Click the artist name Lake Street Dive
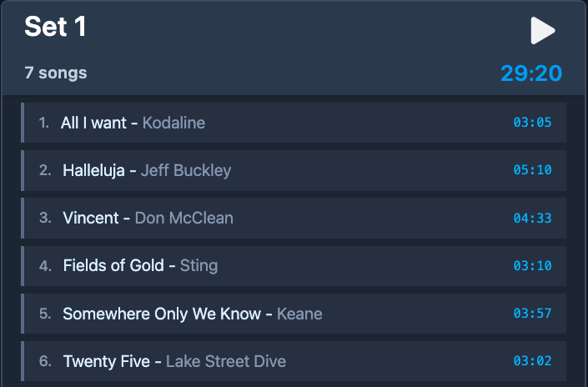 pyautogui.click(x=226, y=362)
